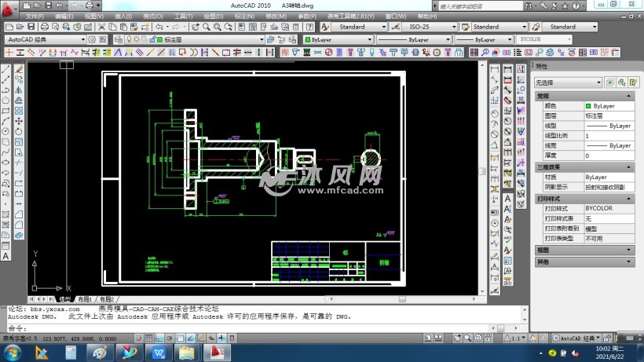Image resolution: width=644 pixels, height=362 pixels.
Task: Click the annotation scale 1:1 button
Action: [x=514, y=338]
